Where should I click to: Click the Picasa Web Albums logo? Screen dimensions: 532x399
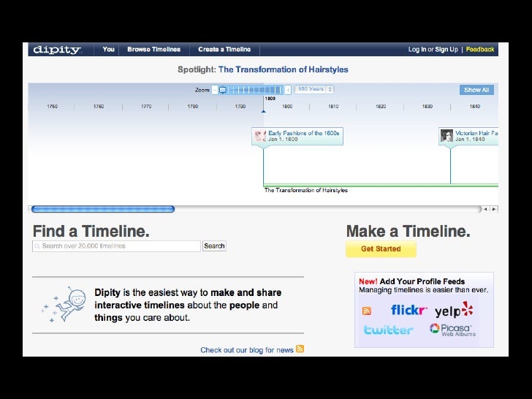click(452, 330)
